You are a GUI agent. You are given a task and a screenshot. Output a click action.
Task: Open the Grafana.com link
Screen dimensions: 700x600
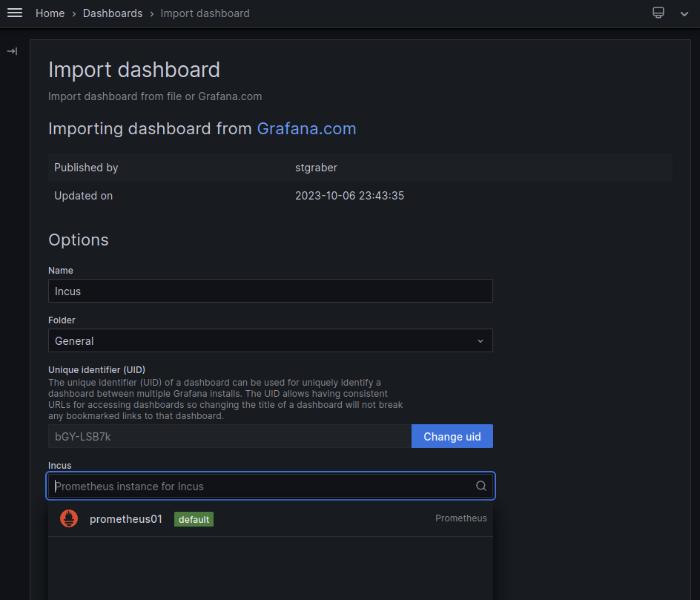click(x=306, y=128)
